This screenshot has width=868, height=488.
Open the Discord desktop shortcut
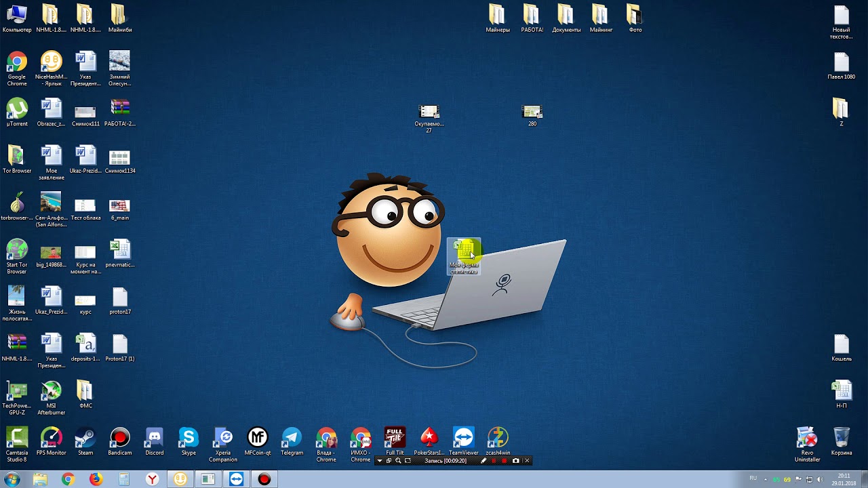coord(154,439)
